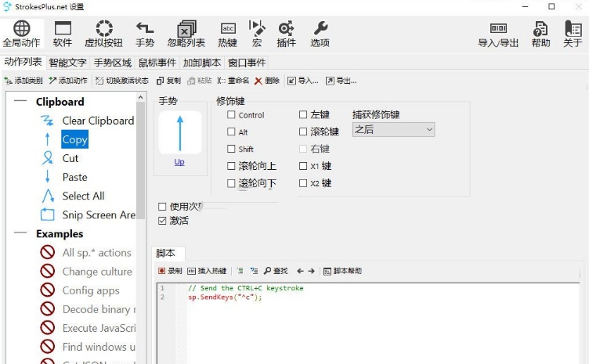Enable the 滚轮向下 checkbox
589x364 pixels.
(x=231, y=183)
